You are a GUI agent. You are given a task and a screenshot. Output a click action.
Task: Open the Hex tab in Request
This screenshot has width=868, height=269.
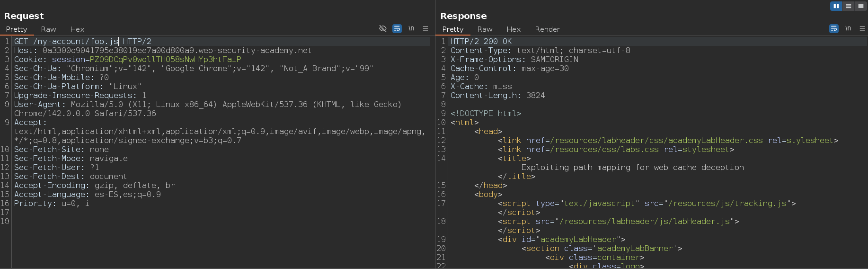(77, 29)
